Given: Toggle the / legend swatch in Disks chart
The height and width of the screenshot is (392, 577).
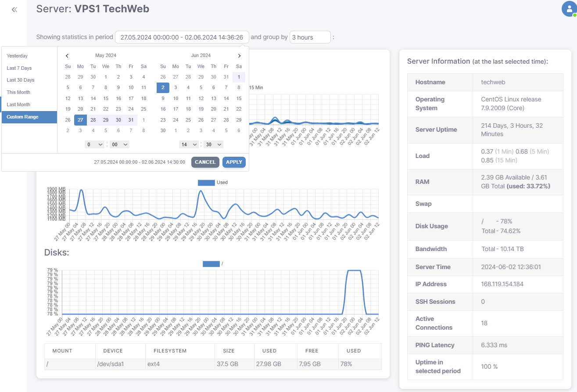Looking at the screenshot, I should point(211,263).
